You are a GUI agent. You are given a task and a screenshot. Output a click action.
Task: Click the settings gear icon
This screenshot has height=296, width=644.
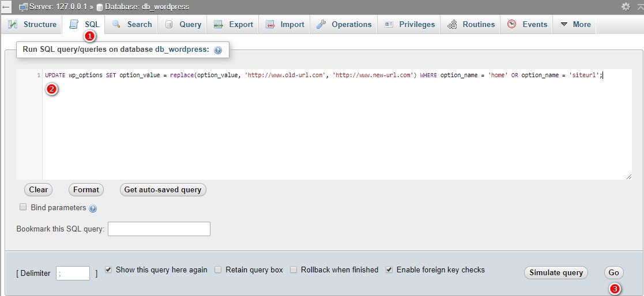coord(626,6)
